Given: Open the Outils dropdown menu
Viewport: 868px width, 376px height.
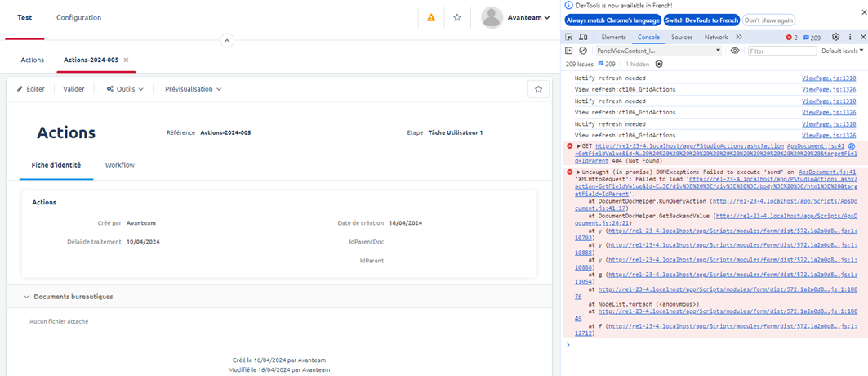Looking at the screenshot, I should coord(125,89).
